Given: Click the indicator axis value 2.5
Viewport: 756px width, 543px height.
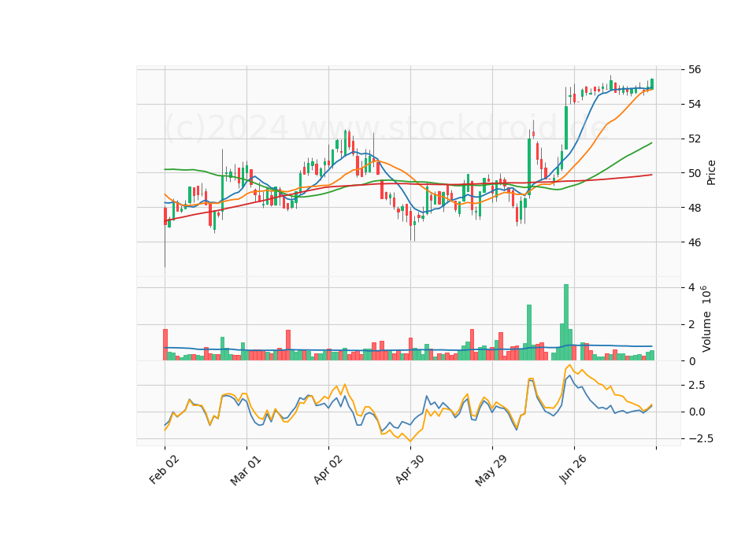Looking at the screenshot, I should tap(697, 385).
